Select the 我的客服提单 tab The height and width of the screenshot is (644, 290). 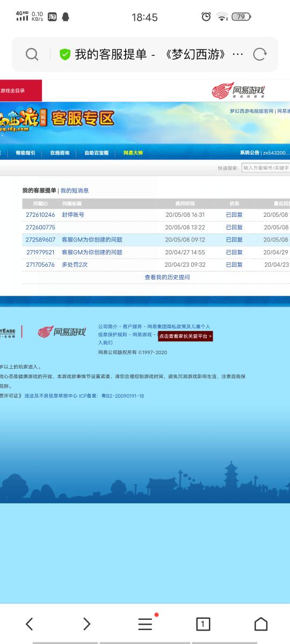[39, 191]
